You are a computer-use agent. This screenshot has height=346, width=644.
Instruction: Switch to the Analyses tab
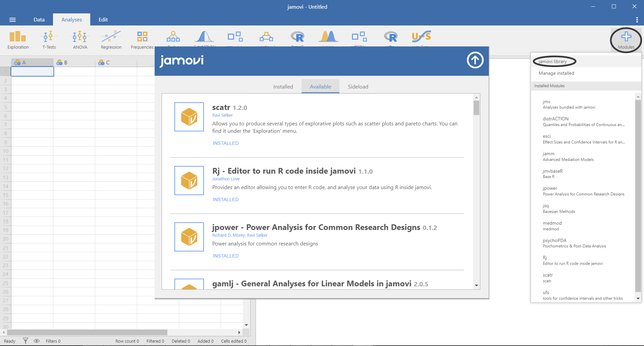click(72, 20)
